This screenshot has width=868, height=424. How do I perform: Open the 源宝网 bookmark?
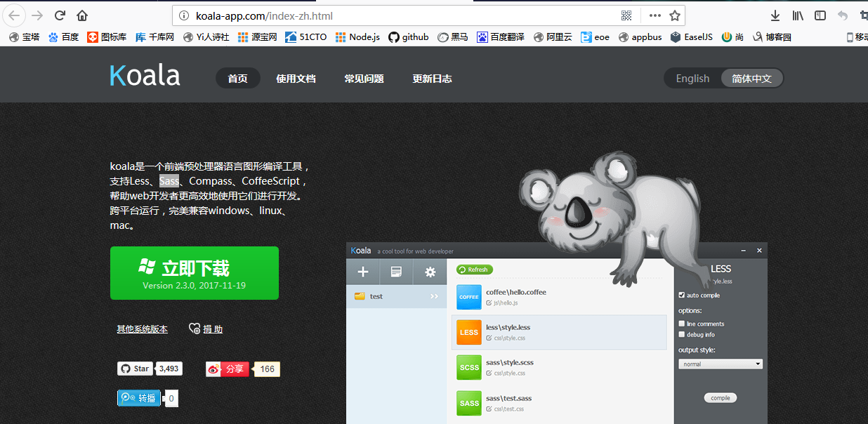[x=257, y=37]
